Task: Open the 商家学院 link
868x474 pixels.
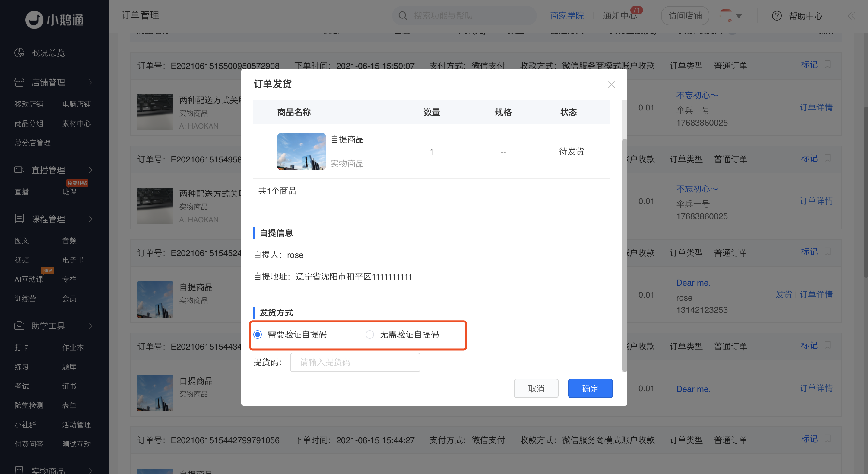Action: [567, 15]
